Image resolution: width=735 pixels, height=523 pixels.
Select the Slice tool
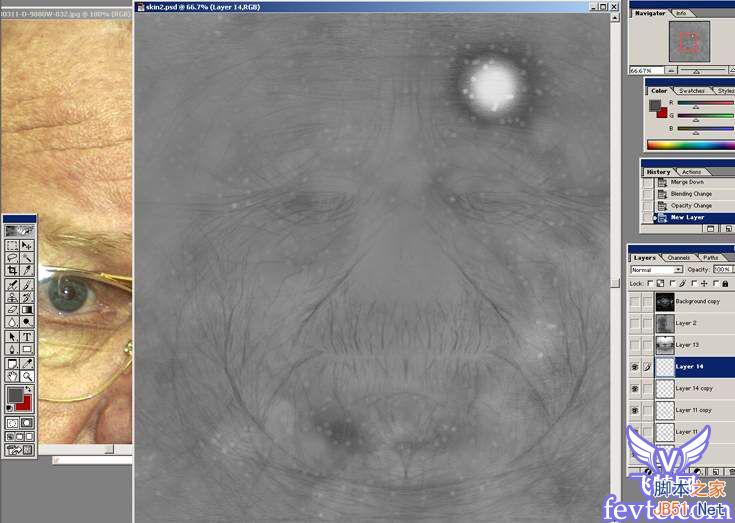pyautogui.click(x=27, y=270)
